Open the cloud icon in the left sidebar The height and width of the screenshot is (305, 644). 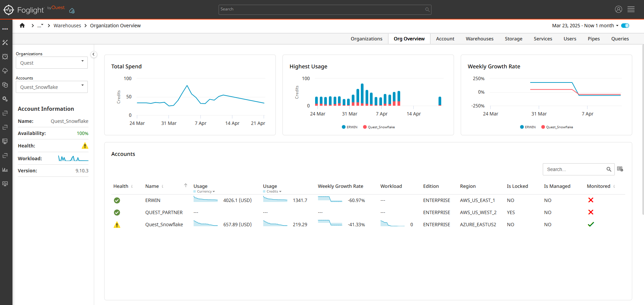coord(5,71)
